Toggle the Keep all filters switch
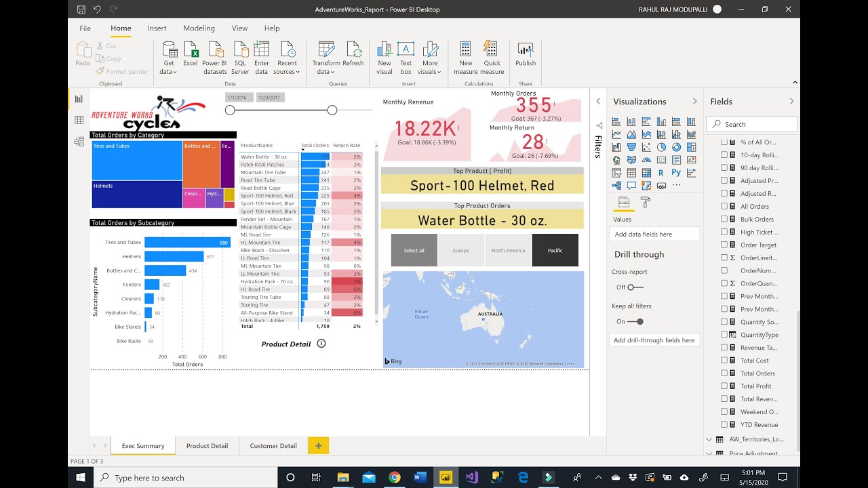 click(635, 322)
